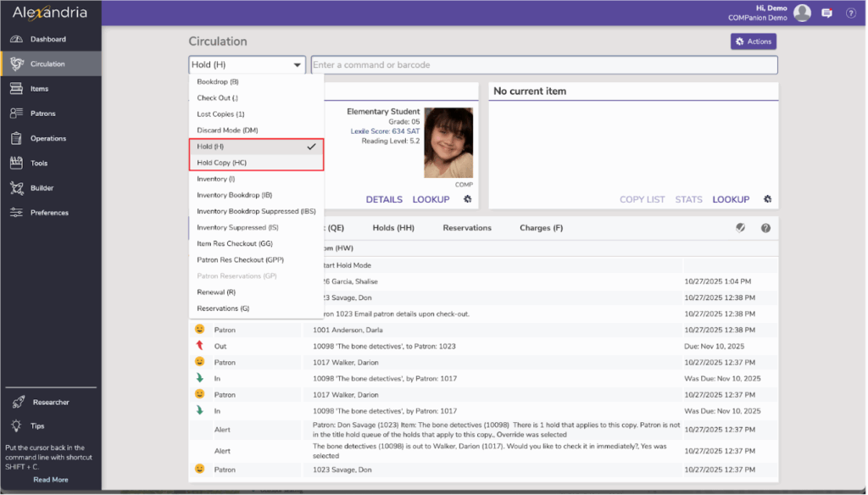This screenshot has width=868, height=495.
Task: Click the Patrons sidebar icon
Action: 16,114
